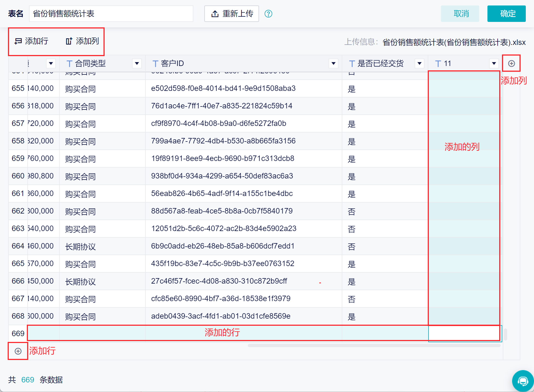Confirm with the 确定 button
This screenshot has width=534, height=392.
pyautogui.click(x=507, y=14)
